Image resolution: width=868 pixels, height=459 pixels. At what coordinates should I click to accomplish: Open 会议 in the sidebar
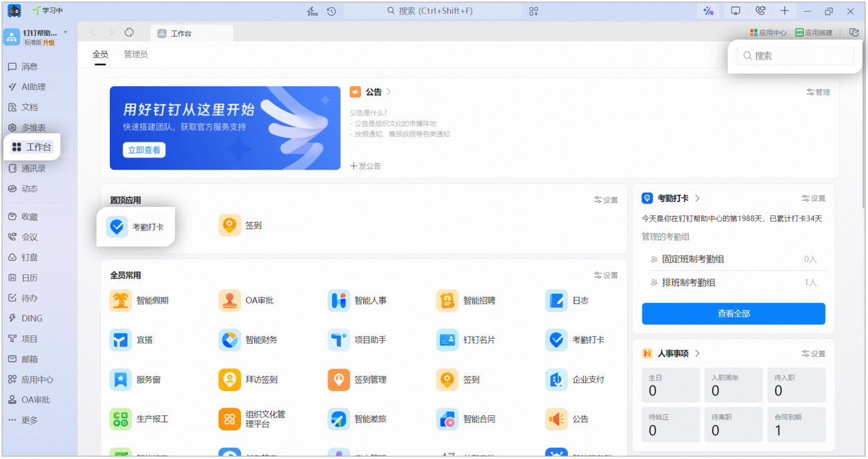[23, 237]
